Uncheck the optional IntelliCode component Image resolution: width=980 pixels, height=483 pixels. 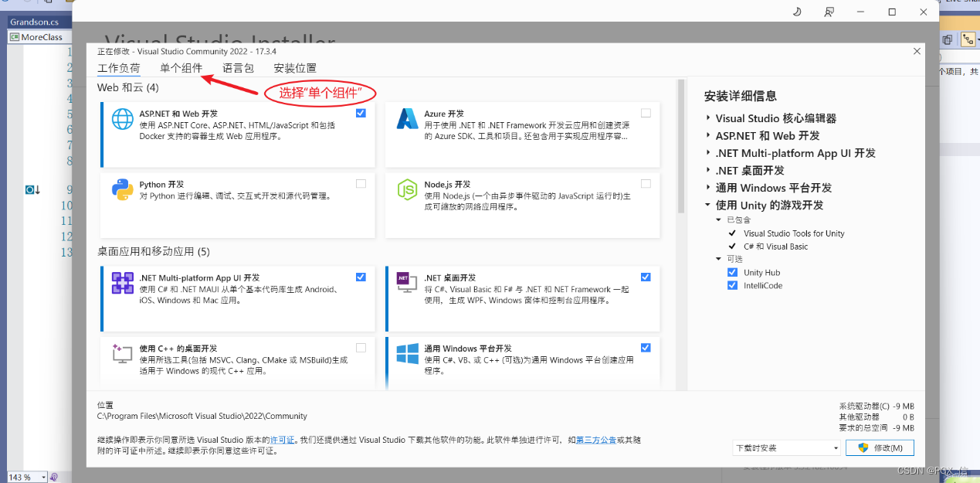732,286
